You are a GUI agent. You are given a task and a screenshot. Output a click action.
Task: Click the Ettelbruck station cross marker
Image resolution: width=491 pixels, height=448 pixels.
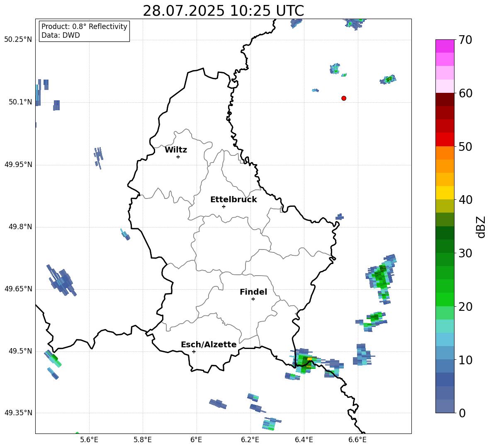[224, 206]
